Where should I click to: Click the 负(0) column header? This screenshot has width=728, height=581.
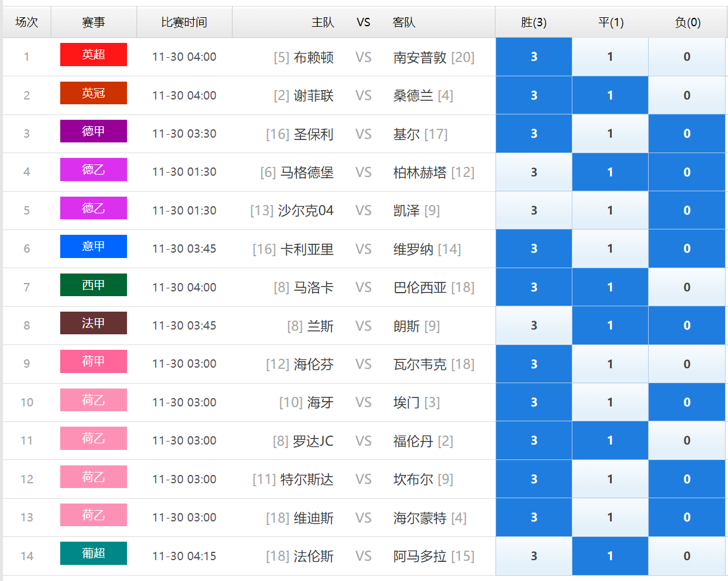click(687, 22)
